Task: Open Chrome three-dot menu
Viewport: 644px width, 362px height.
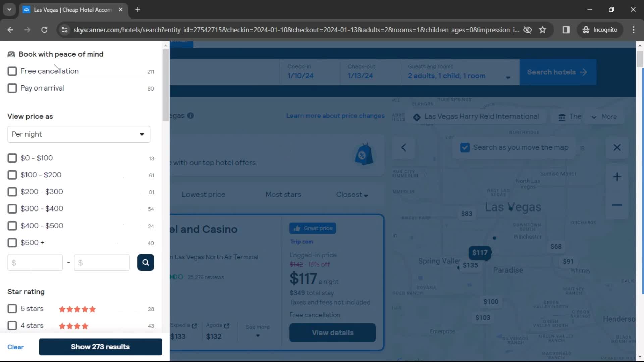Action: (634, 30)
